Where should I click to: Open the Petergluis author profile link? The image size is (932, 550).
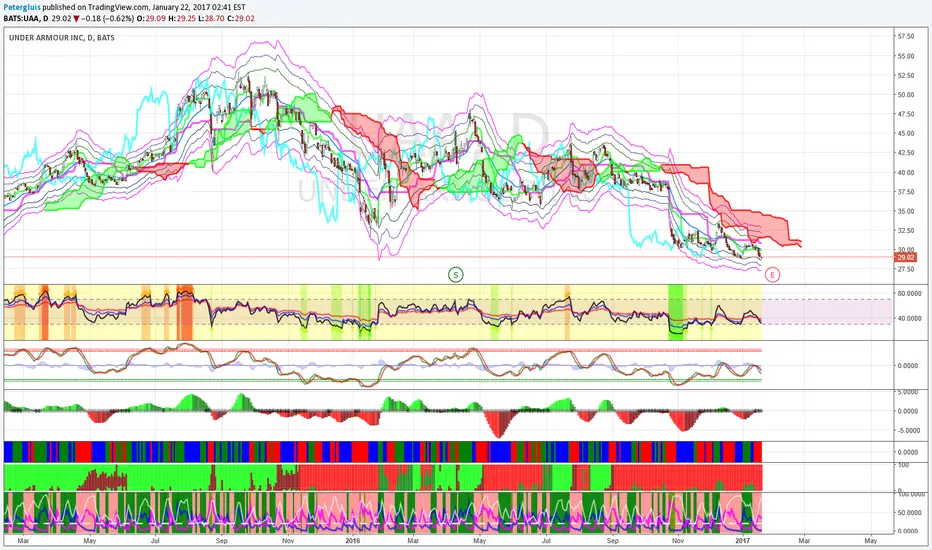pyautogui.click(x=22, y=8)
